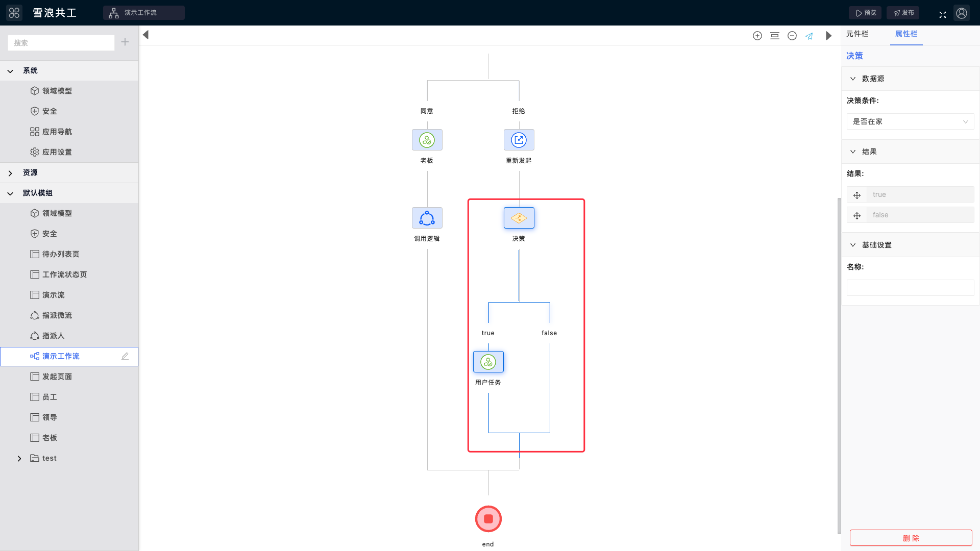
Task: Click the move handle for false result
Action: pos(857,215)
